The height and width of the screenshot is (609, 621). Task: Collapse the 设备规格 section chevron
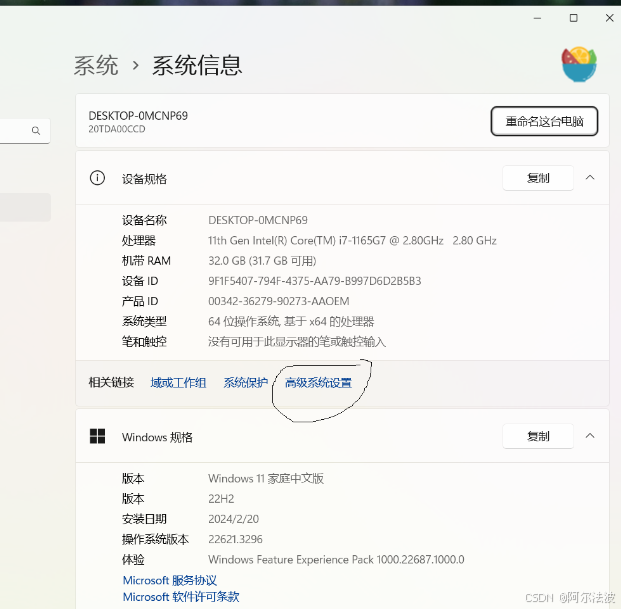click(x=590, y=178)
